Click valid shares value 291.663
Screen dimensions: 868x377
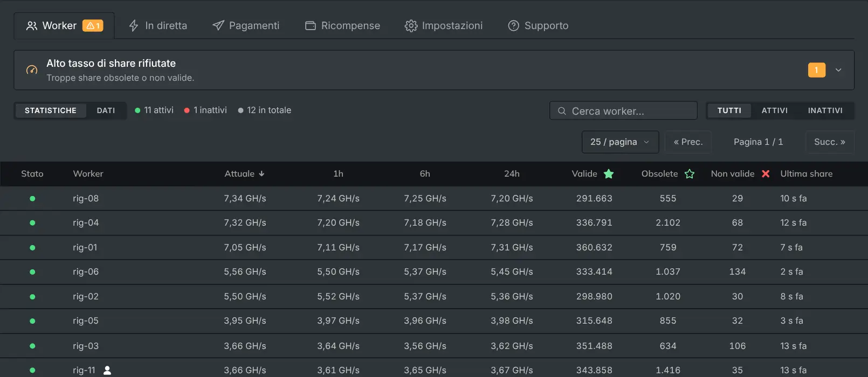[594, 199]
